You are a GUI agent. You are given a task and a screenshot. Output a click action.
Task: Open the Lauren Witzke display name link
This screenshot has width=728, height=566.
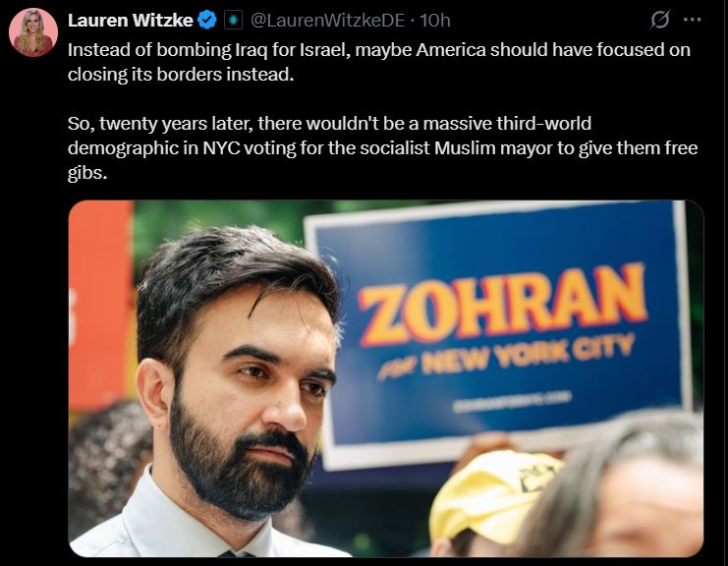pos(130,20)
